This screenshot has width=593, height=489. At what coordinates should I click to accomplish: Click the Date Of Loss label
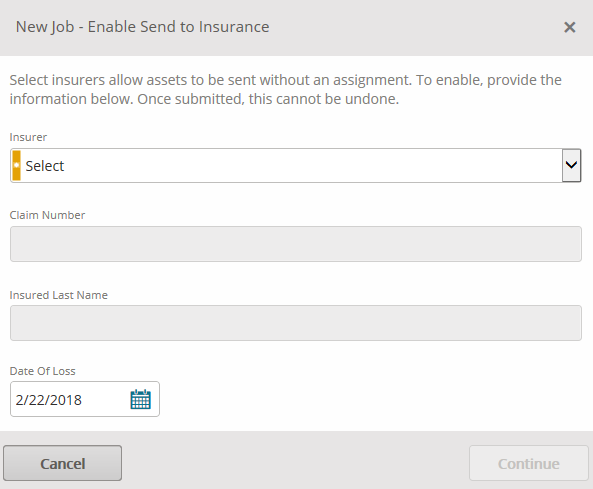(x=42, y=371)
